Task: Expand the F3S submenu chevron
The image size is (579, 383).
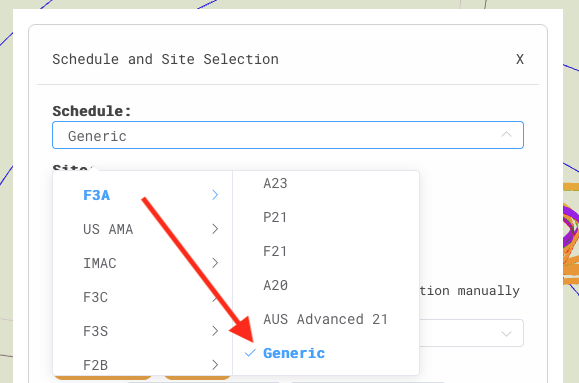Action: (x=215, y=331)
